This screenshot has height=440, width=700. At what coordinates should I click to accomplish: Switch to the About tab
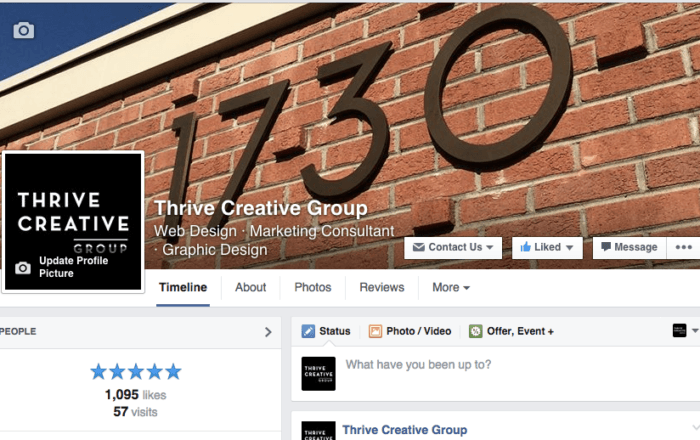tap(250, 287)
